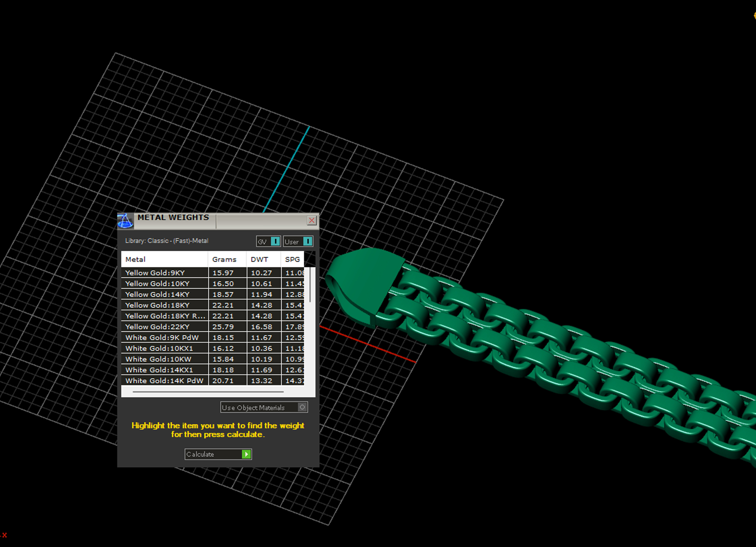The image size is (756, 547).
Task: Select the Yellow Gold:18KY row
Action: 213,305
